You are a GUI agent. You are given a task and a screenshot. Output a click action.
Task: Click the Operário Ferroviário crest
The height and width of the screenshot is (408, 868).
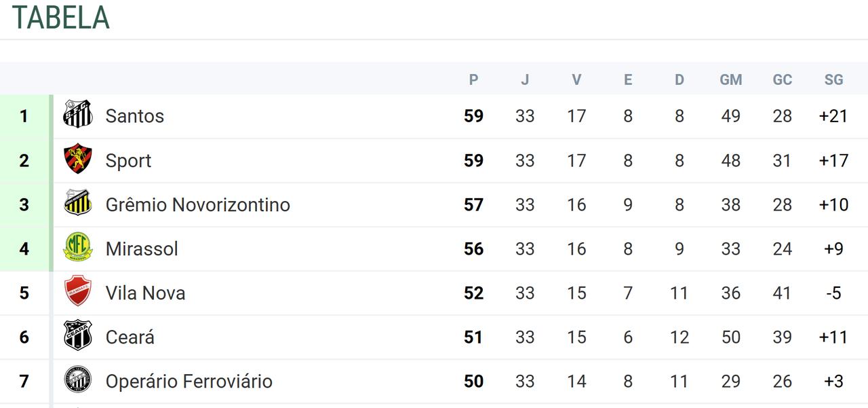pyautogui.click(x=78, y=379)
